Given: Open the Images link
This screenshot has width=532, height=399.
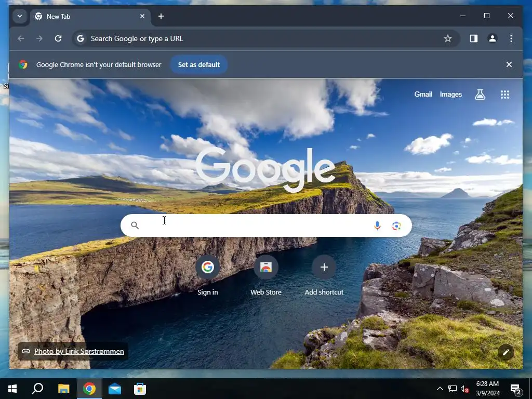Looking at the screenshot, I should point(450,95).
